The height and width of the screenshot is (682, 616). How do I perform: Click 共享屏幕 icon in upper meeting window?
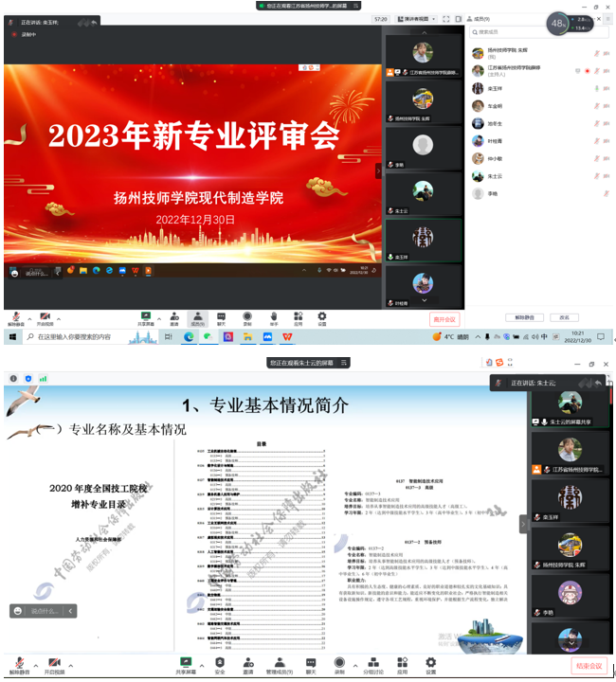pos(146,319)
